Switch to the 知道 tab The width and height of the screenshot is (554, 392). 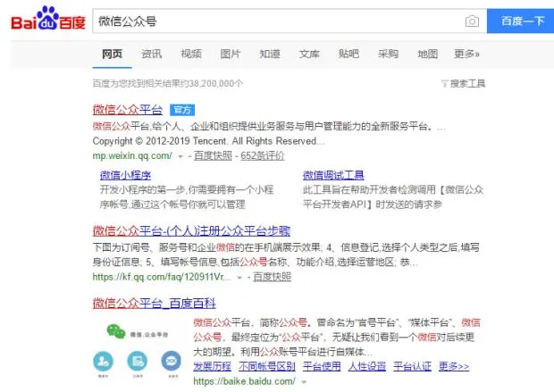(x=270, y=54)
